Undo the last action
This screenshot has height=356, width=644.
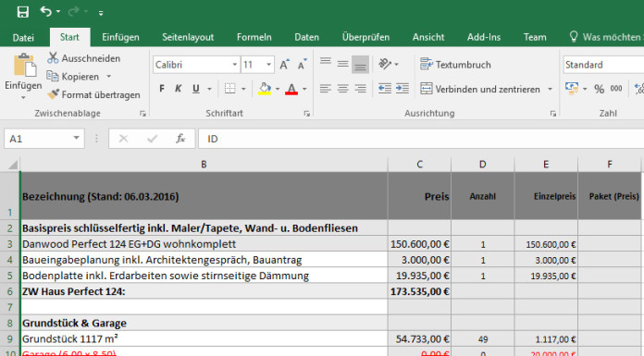click(x=45, y=11)
